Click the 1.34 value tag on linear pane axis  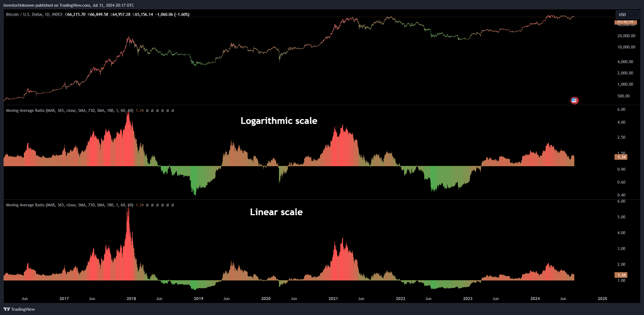coord(621,275)
